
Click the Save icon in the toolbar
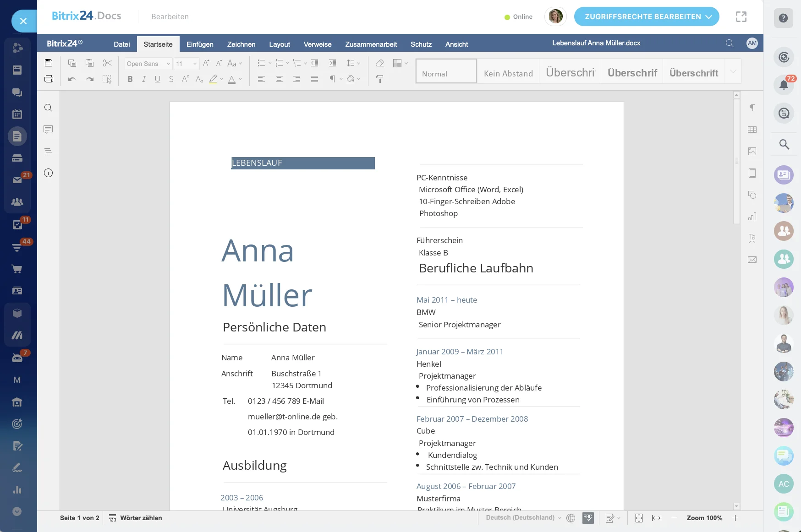[49, 63]
